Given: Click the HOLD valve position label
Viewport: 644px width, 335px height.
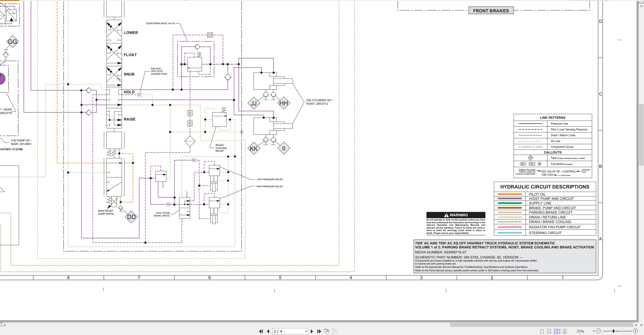Looking at the screenshot, I should click(x=129, y=92).
